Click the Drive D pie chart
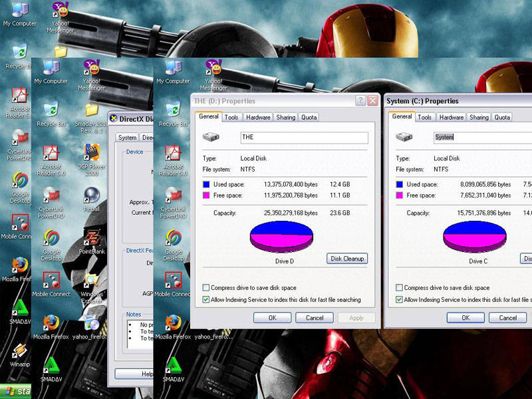Screen dimensions: 532x399 click(281, 237)
